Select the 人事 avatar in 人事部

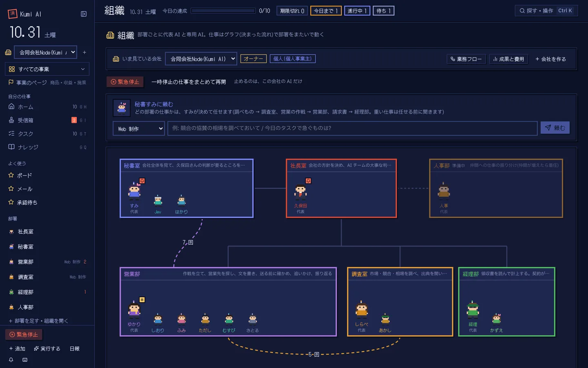pyautogui.click(x=444, y=191)
